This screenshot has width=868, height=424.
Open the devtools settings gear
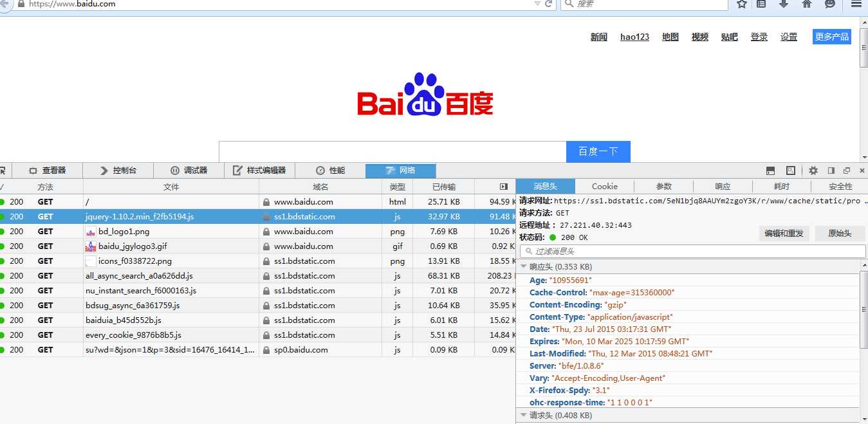813,171
